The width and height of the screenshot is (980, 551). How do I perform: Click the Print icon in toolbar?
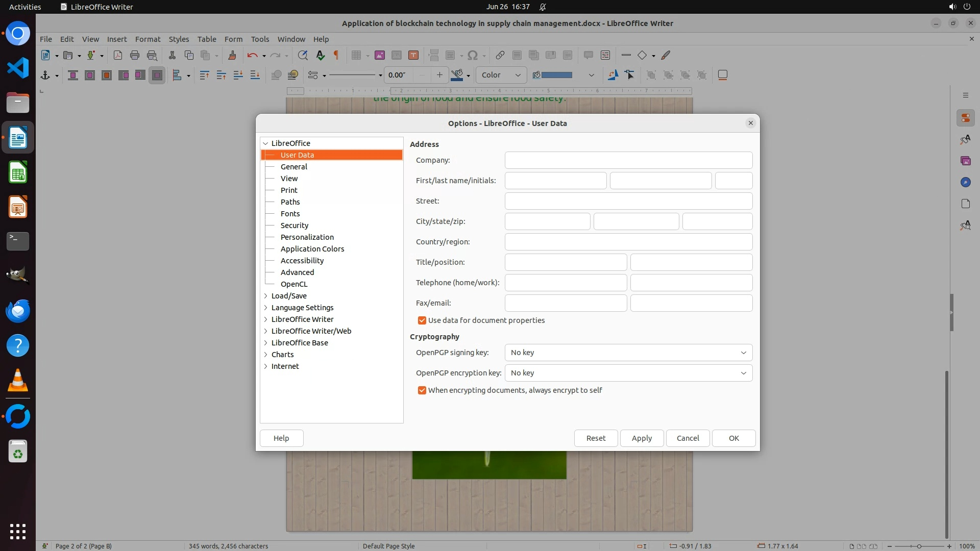pyautogui.click(x=135, y=55)
